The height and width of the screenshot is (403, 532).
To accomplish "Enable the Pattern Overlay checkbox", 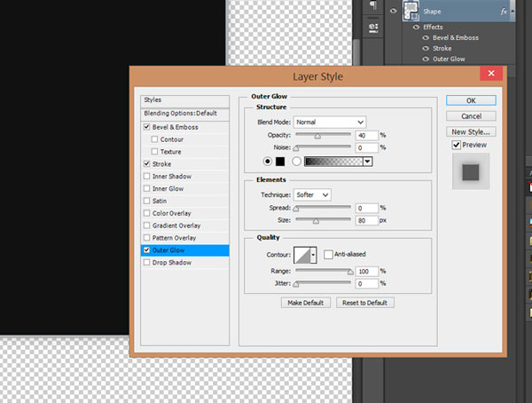I will [146, 238].
